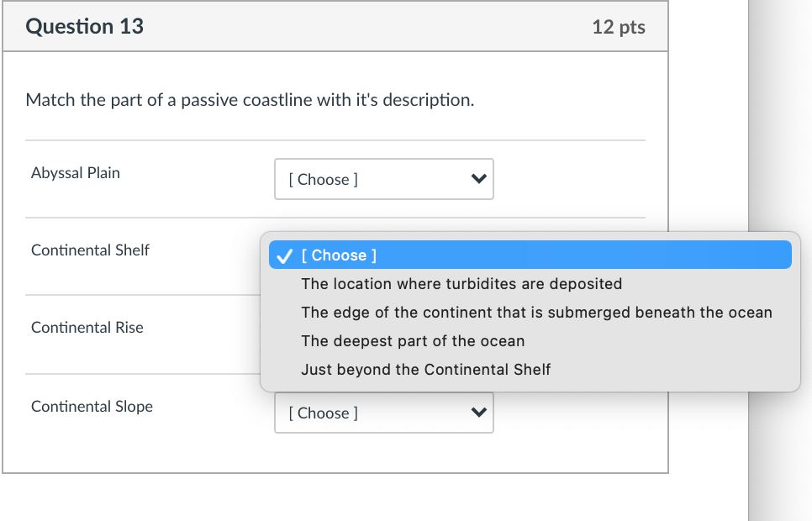
Task: Click the 12 pts label
Action: (620, 26)
